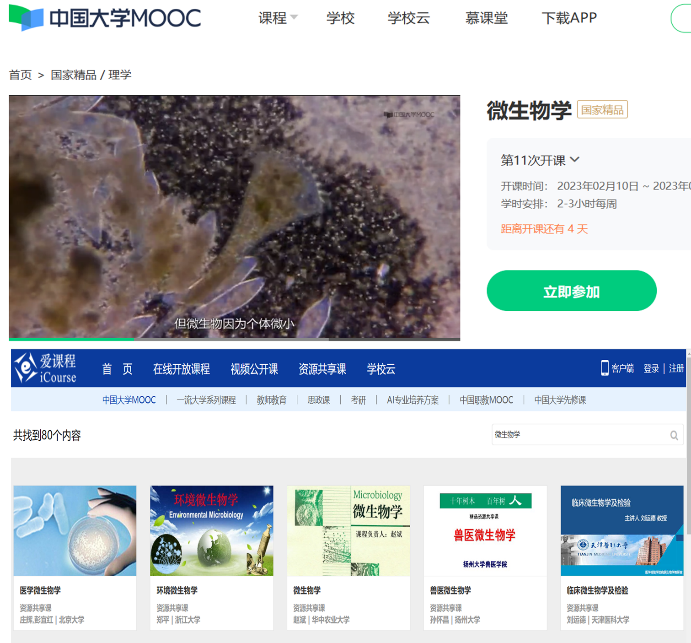Click the 登录 link in iCourse header
This screenshot has width=691, height=643.
click(x=651, y=369)
